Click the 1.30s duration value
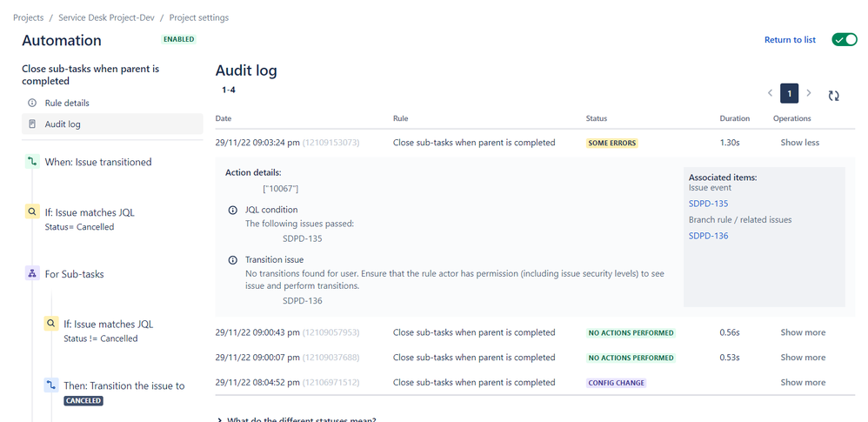 coord(730,143)
